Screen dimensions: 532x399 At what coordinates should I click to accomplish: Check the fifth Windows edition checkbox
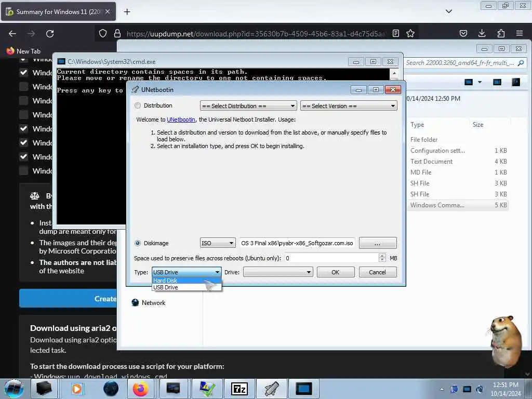[x=23, y=115]
